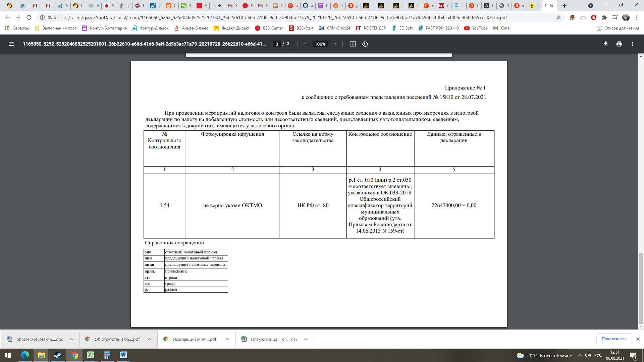Expand options for Об отсутствии ба download
The width and height of the screenshot is (644, 362).
(150, 339)
